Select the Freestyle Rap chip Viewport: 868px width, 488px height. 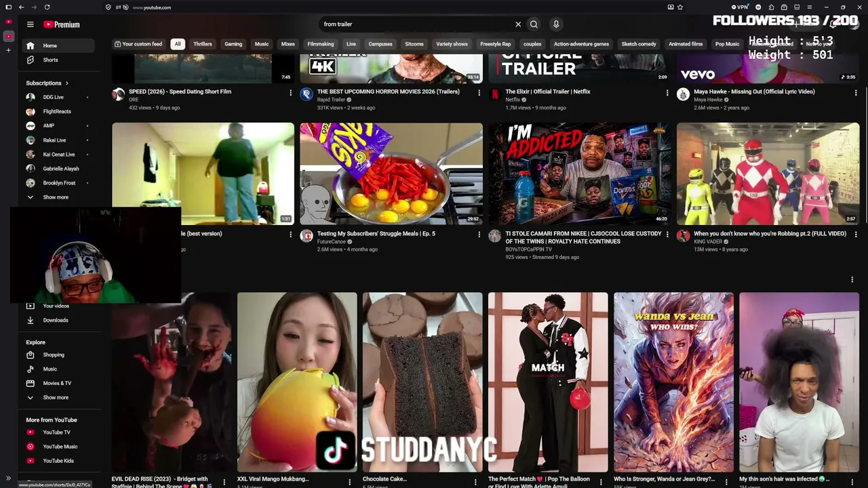point(496,44)
